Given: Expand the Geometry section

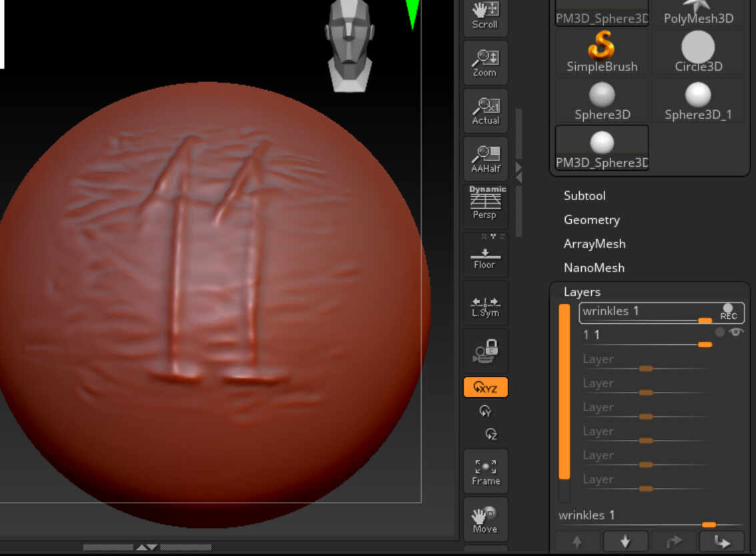Looking at the screenshot, I should 591,220.
